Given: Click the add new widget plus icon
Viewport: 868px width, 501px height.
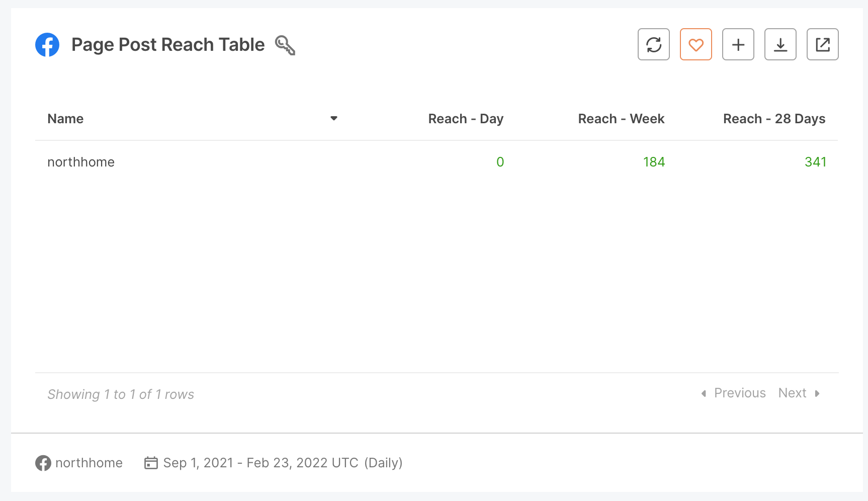Looking at the screenshot, I should (738, 45).
